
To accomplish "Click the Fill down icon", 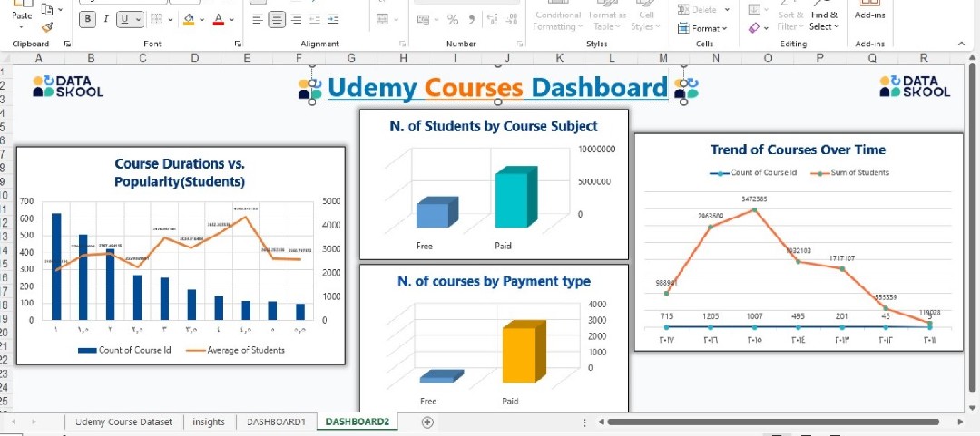I will tap(754, 9).
